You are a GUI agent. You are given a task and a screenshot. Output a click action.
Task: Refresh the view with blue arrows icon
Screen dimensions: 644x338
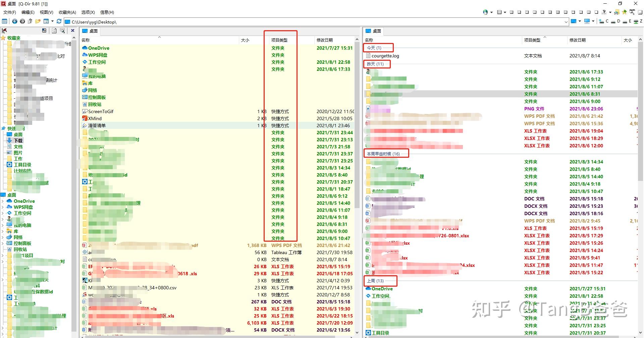(59, 21)
